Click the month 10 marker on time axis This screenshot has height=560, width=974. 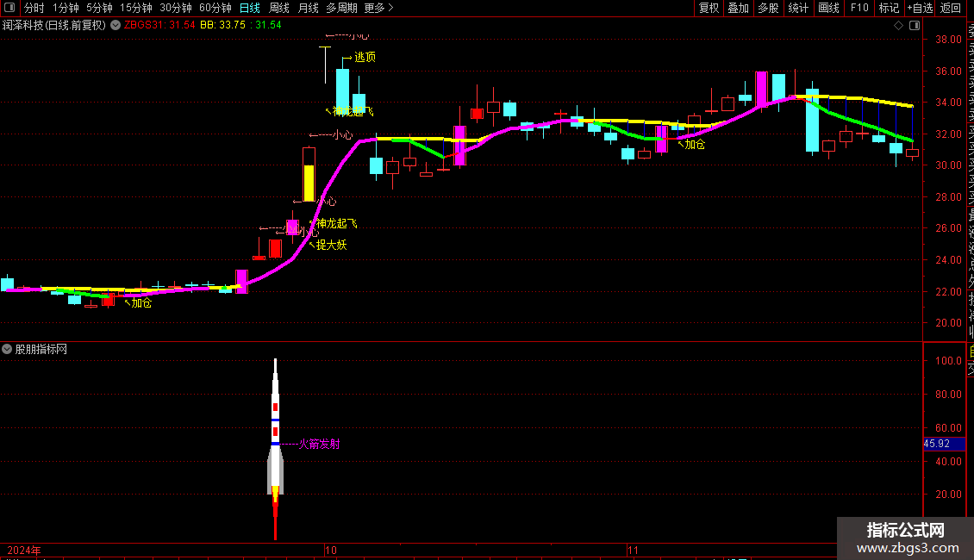click(x=330, y=550)
